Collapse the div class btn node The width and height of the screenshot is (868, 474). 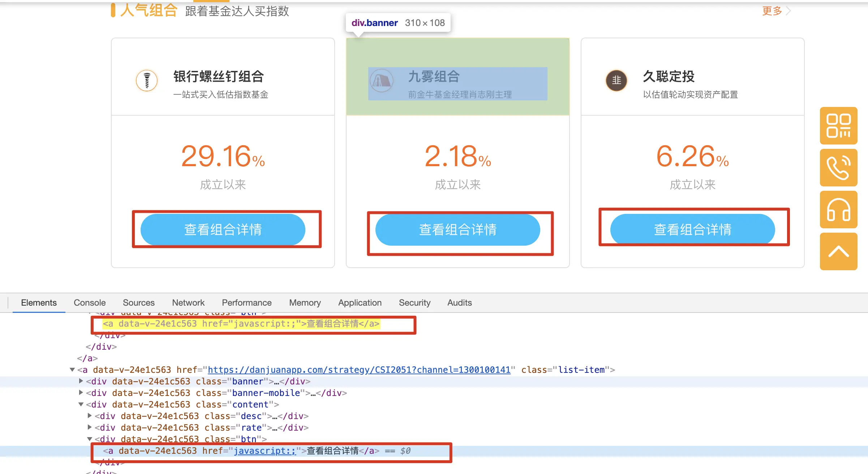pyautogui.click(x=90, y=439)
